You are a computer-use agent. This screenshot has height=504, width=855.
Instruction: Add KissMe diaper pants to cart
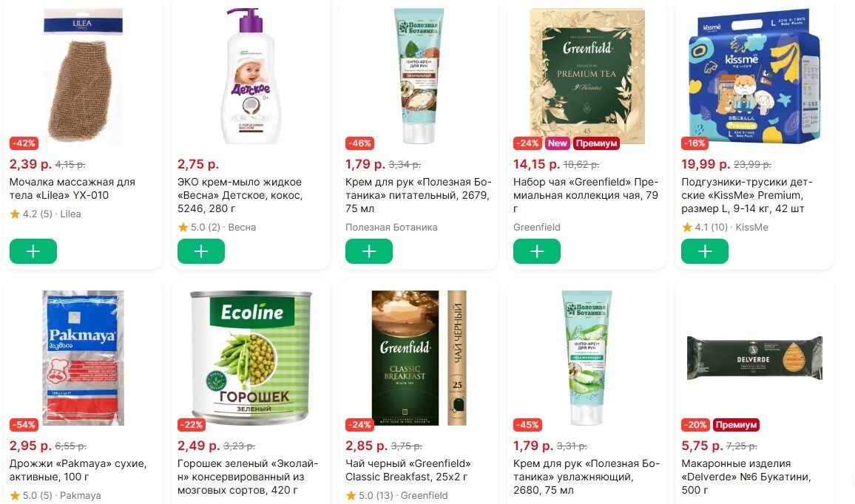click(x=705, y=251)
